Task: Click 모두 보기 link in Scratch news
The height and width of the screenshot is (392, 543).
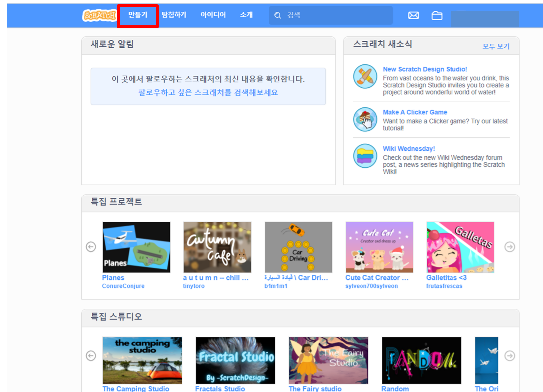Action: (x=496, y=46)
